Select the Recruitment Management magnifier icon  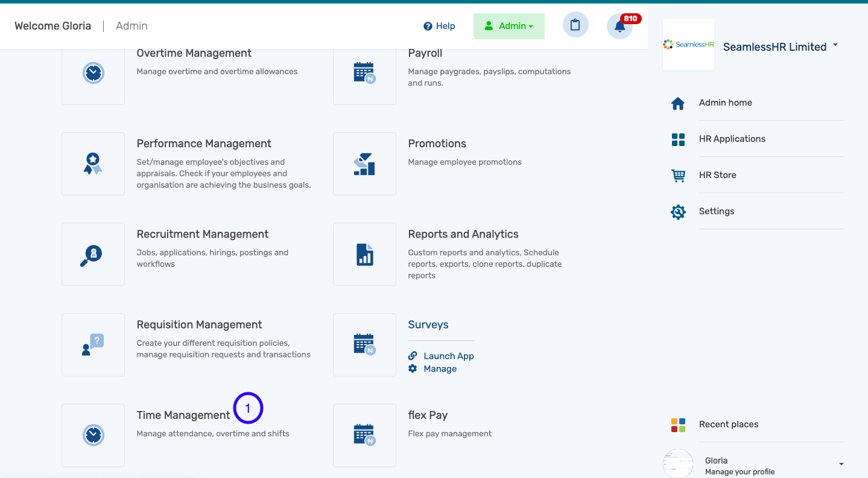[92, 254]
